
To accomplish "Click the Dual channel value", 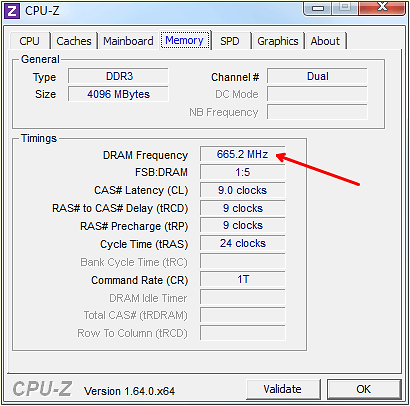I will (x=317, y=76).
